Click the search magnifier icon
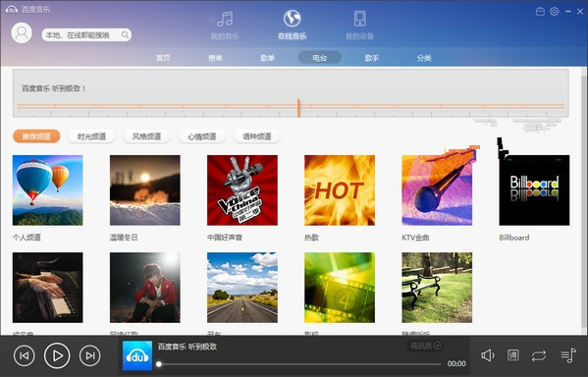Viewport: 588px width, 377px height. click(x=125, y=35)
